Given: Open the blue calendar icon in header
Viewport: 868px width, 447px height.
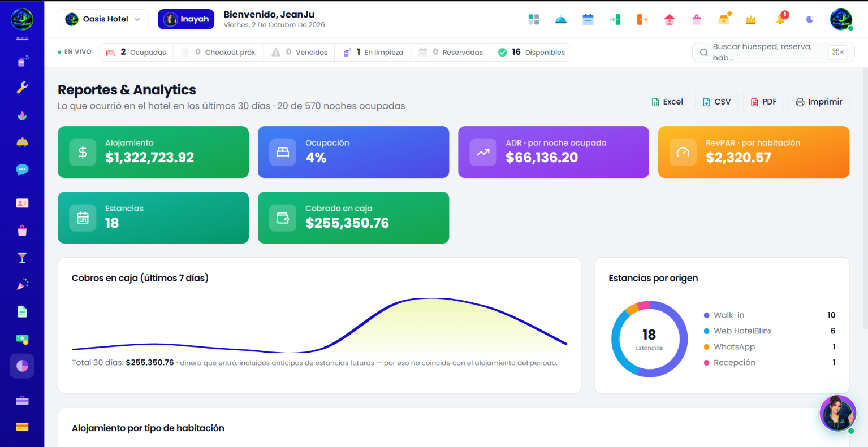Looking at the screenshot, I should 588,19.
